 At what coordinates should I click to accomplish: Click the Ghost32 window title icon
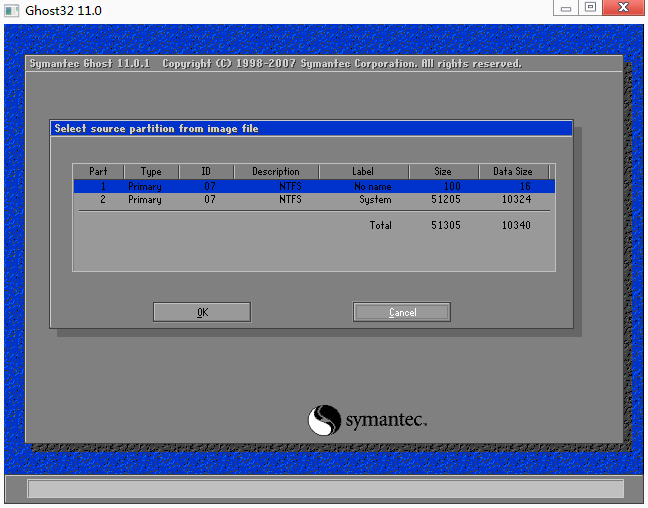pyautogui.click(x=12, y=10)
